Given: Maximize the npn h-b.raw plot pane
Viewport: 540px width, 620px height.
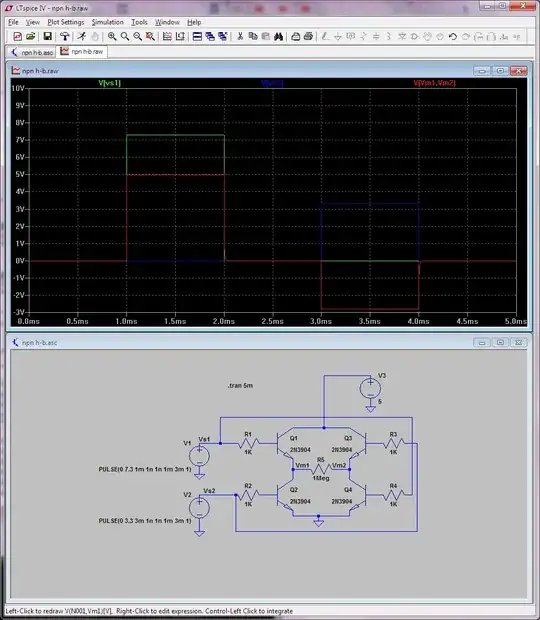Looking at the screenshot, I should pos(500,71).
